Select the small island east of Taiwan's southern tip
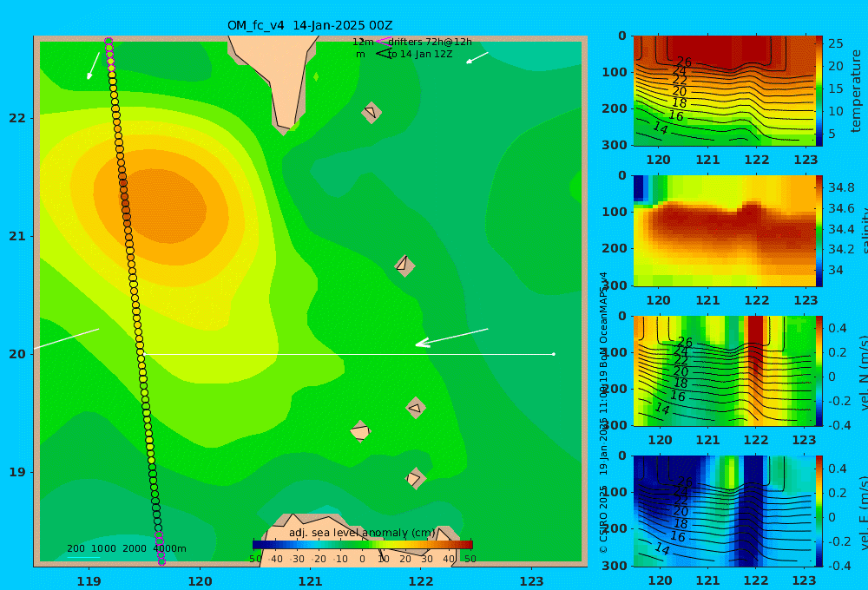The height and width of the screenshot is (590, 868). [x=372, y=112]
